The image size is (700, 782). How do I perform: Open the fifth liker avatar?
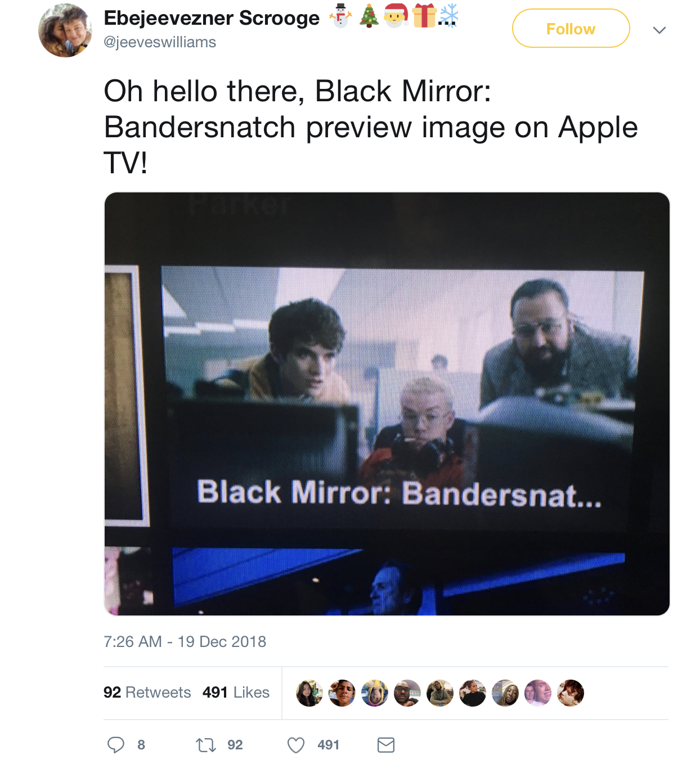[x=440, y=693]
